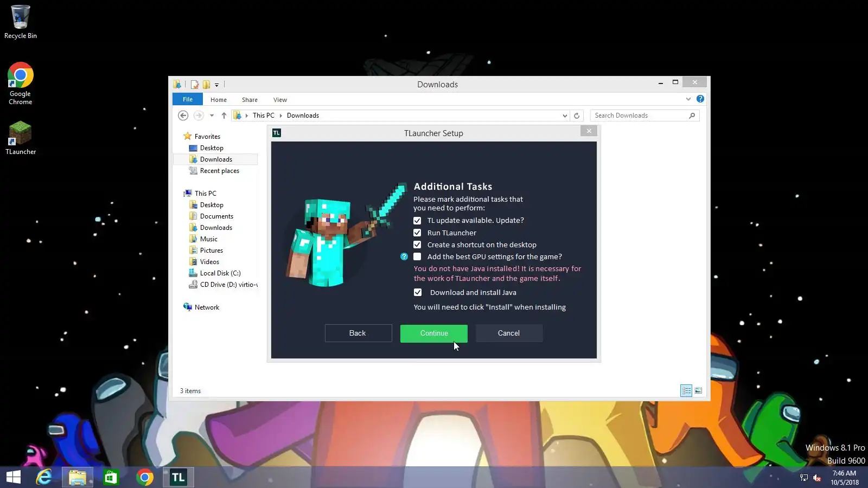Click the Explorer window system folder icon
868x488 pixels.
point(177,85)
